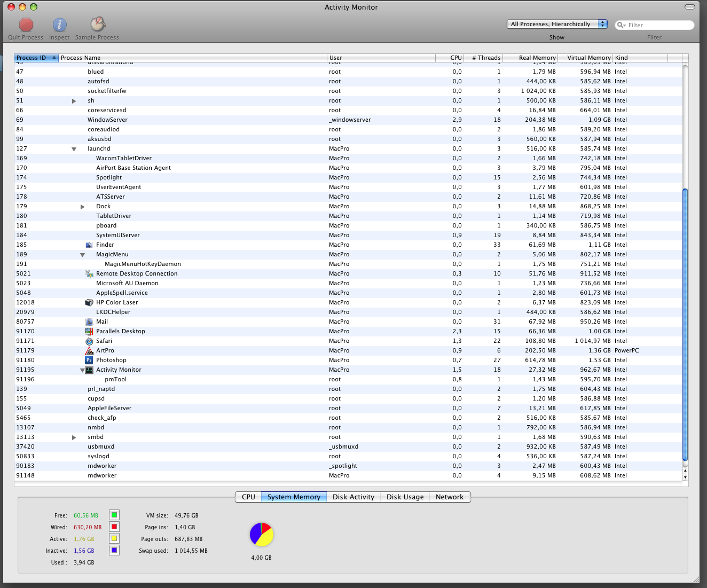Select the SystemUIServer process row

349,235
